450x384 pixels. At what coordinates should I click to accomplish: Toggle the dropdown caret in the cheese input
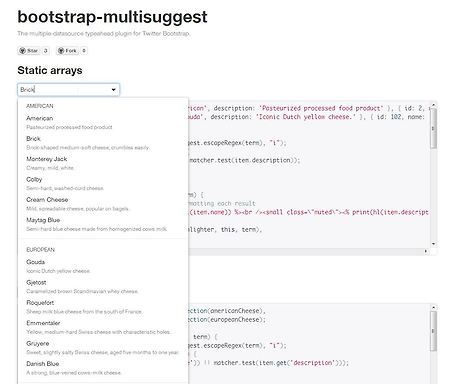(x=114, y=90)
